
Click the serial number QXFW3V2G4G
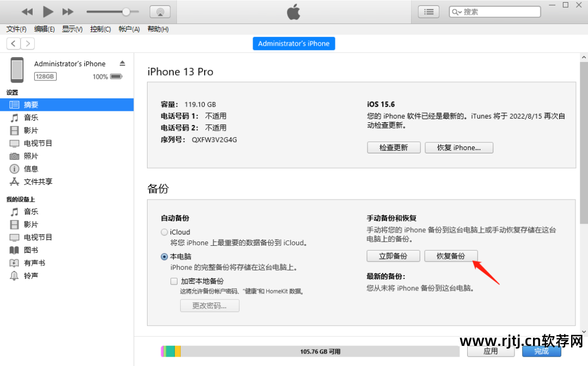click(x=215, y=140)
